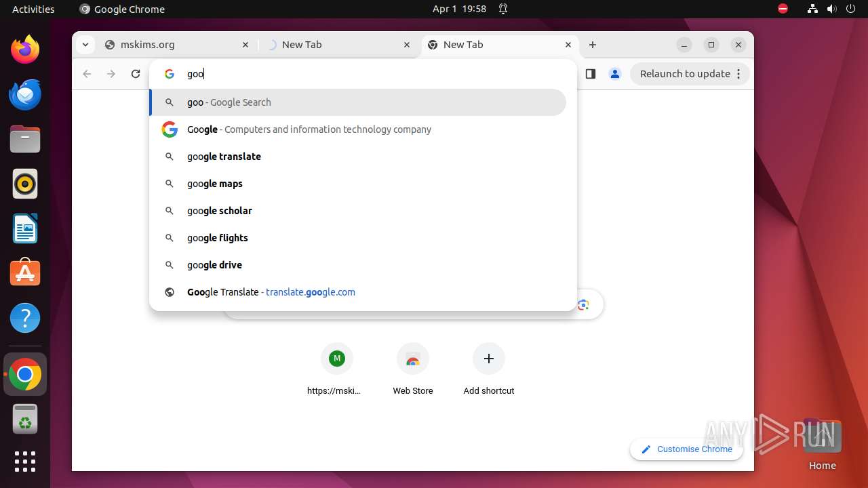
Task: Switch to the mskims.org tab
Action: point(176,45)
